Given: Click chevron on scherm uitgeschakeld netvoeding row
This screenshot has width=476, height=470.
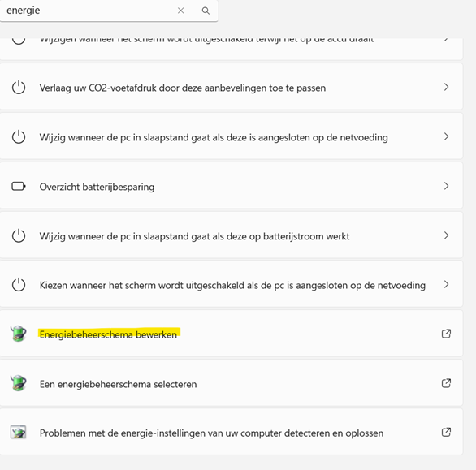Looking at the screenshot, I should click(446, 284).
